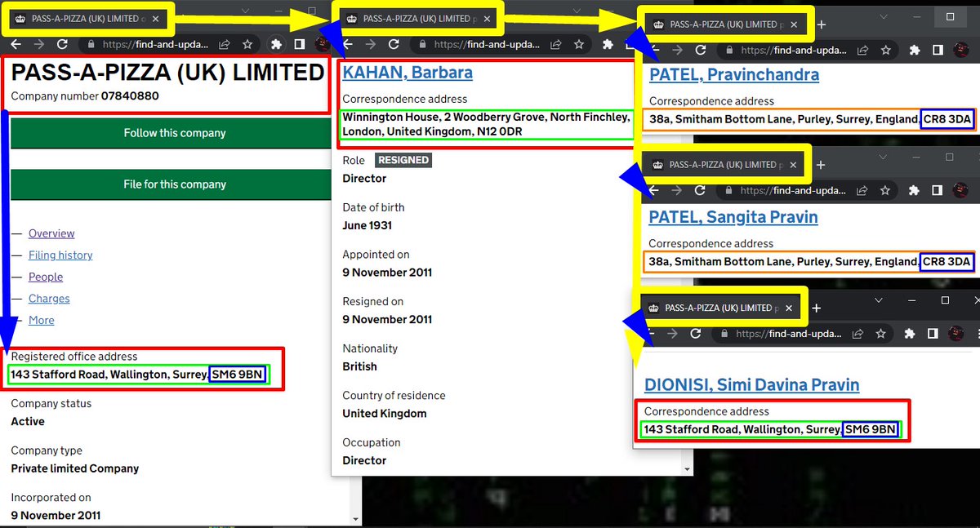980x528 pixels.
Task: Open side panel in company overview window
Action: tap(300, 44)
